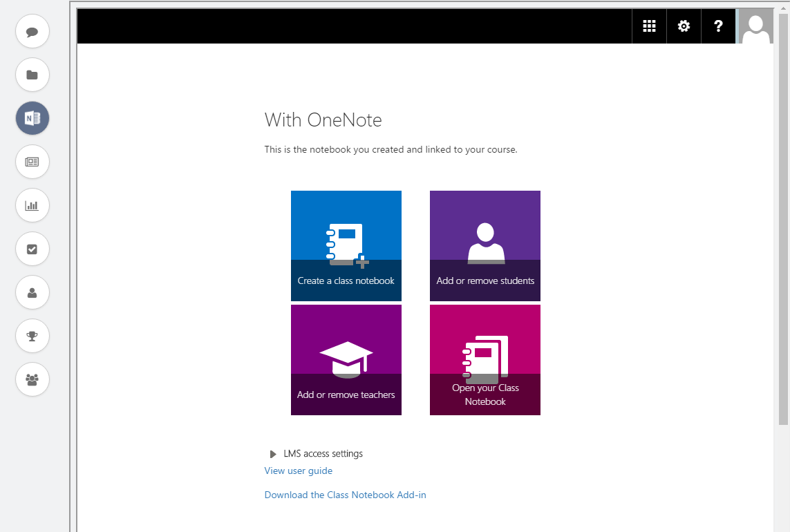
Task: Click Open your Class Notebook tile
Action: click(x=485, y=360)
